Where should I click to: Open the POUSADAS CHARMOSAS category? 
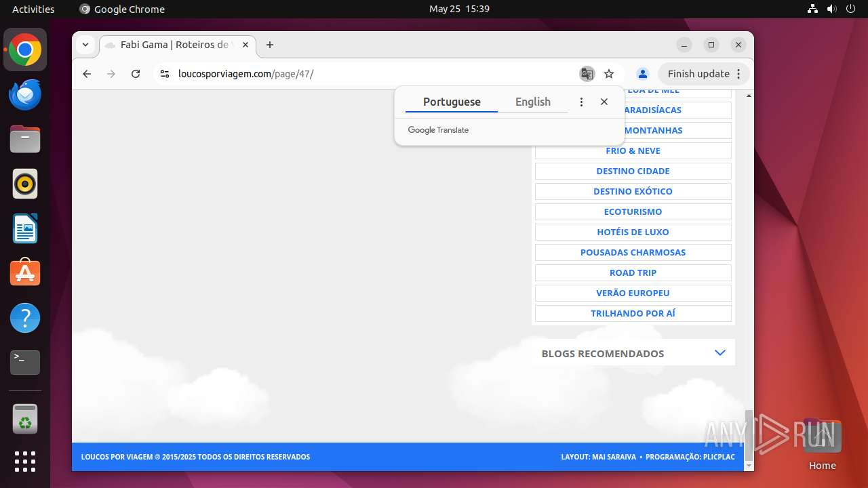(x=633, y=252)
